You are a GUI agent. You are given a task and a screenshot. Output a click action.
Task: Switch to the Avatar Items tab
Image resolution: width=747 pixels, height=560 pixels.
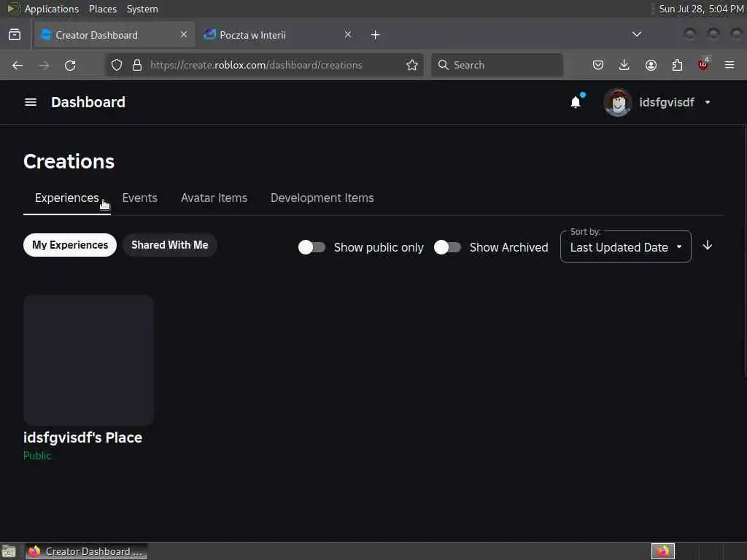[214, 198]
